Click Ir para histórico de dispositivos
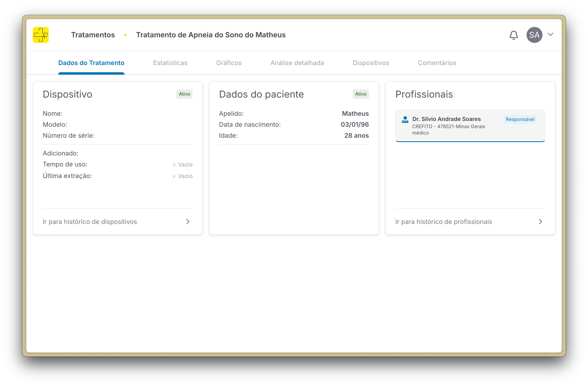Viewport: 588px width, 386px height. [x=90, y=222]
